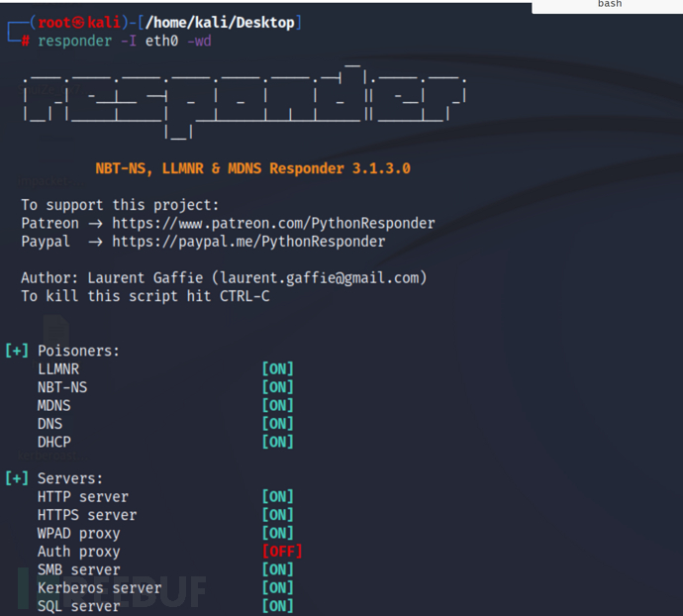The image size is (683, 616).
Task: Click the arrow after Patreon
Action: pyautogui.click(x=95, y=224)
